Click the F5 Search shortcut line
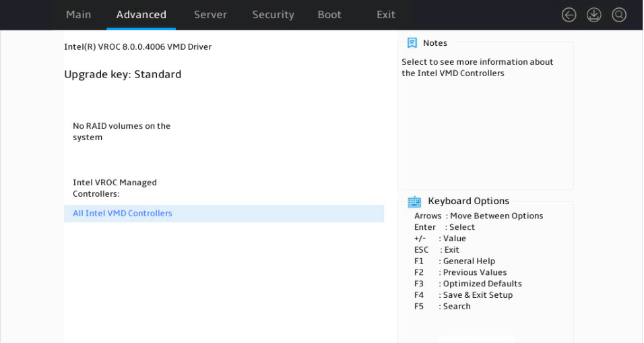The image size is (644, 343). pyautogui.click(x=443, y=307)
